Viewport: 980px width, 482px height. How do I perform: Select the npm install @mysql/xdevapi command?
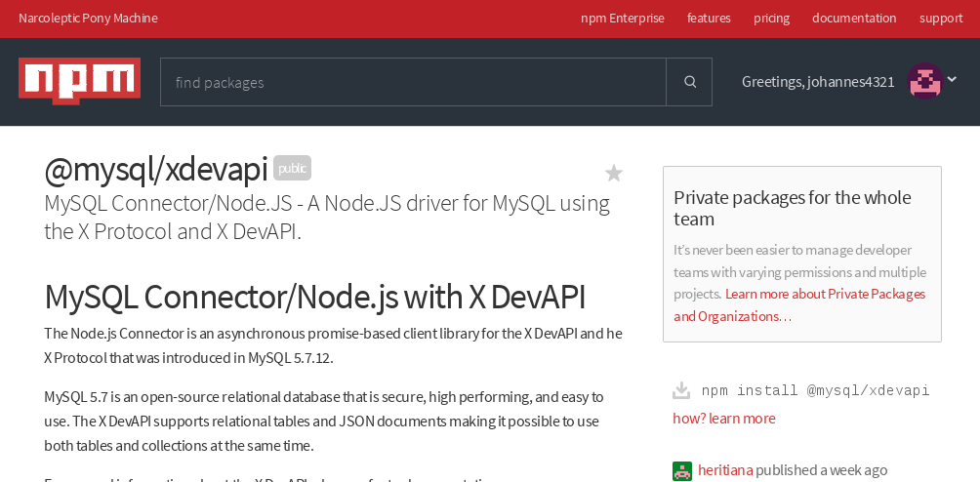click(x=816, y=391)
